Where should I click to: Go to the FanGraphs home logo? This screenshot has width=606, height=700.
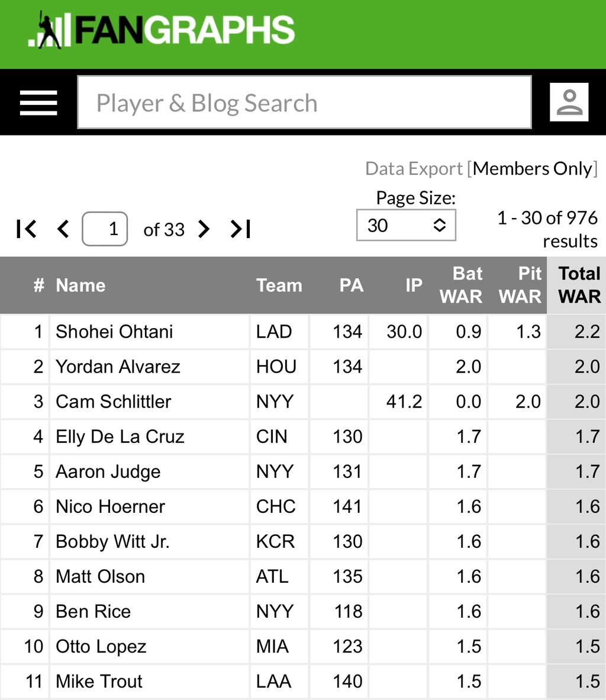[161, 30]
